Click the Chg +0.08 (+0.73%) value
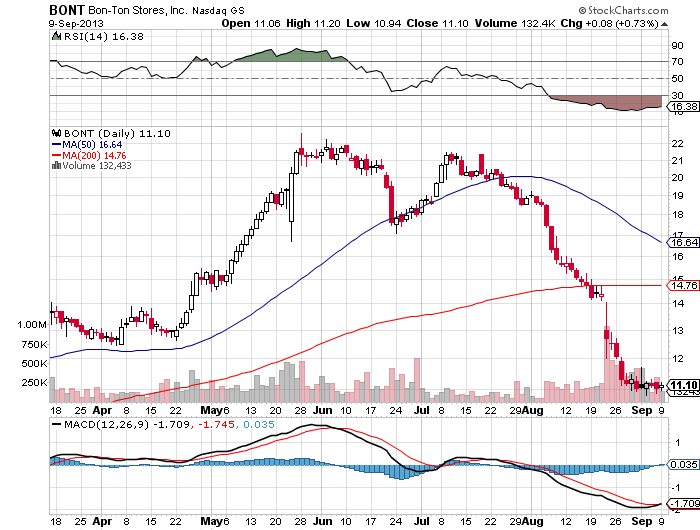 [x=609, y=23]
